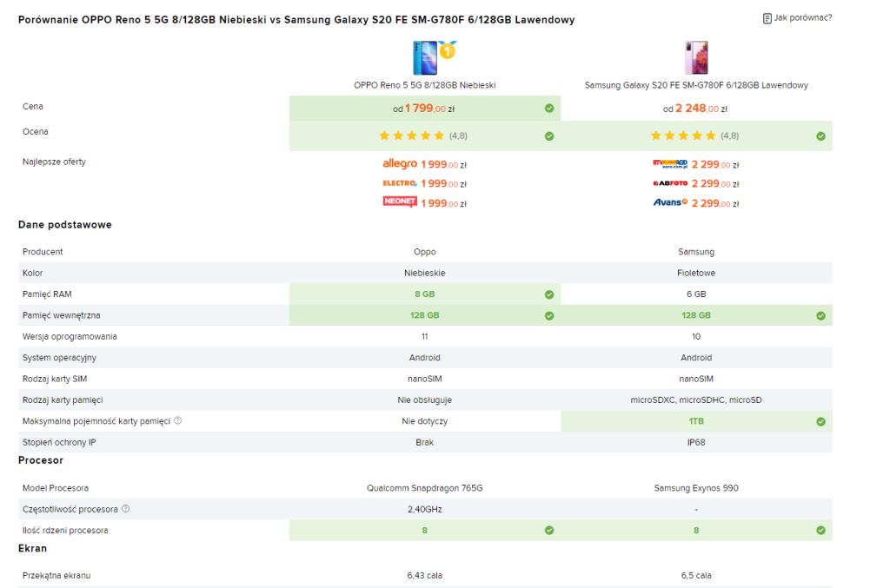Open Samsung Galaxy S20 FE Lawendowy product link

(696, 85)
